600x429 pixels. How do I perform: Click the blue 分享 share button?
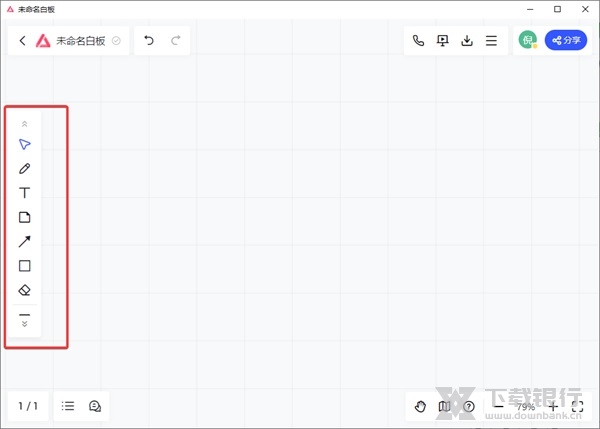[x=566, y=41]
